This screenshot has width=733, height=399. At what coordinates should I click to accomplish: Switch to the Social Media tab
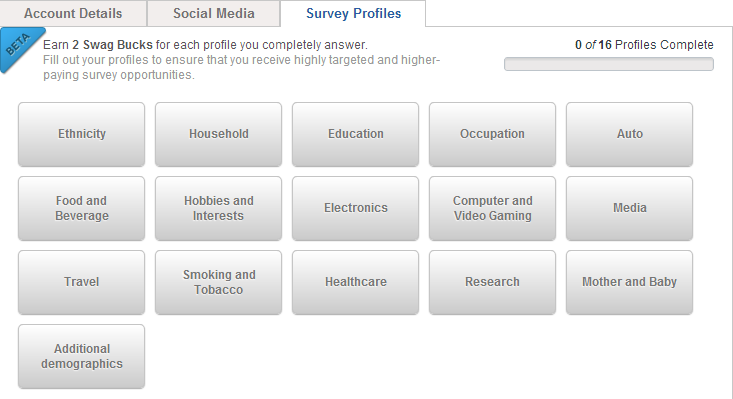pos(214,14)
